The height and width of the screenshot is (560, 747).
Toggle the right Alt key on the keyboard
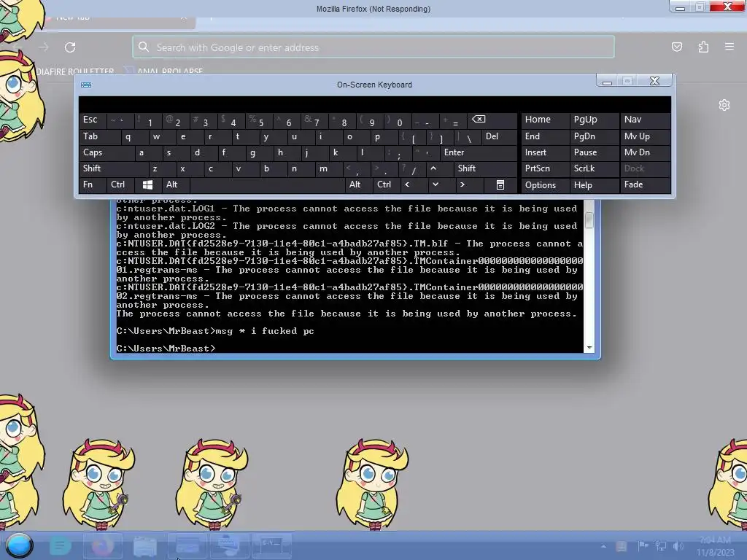358,184
